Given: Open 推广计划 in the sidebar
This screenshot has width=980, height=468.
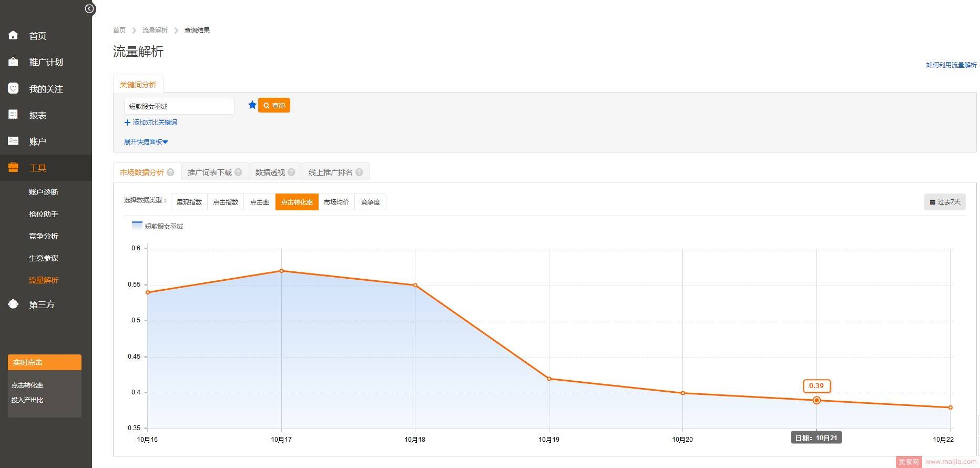Looking at the screenshot, I should click(46, 62).
